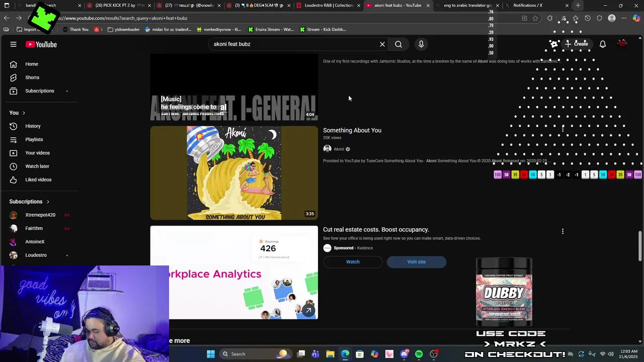644x362 pixels.
Task: Expand the Subscriptions section heading chevron
Action: (x=48, y=202)
